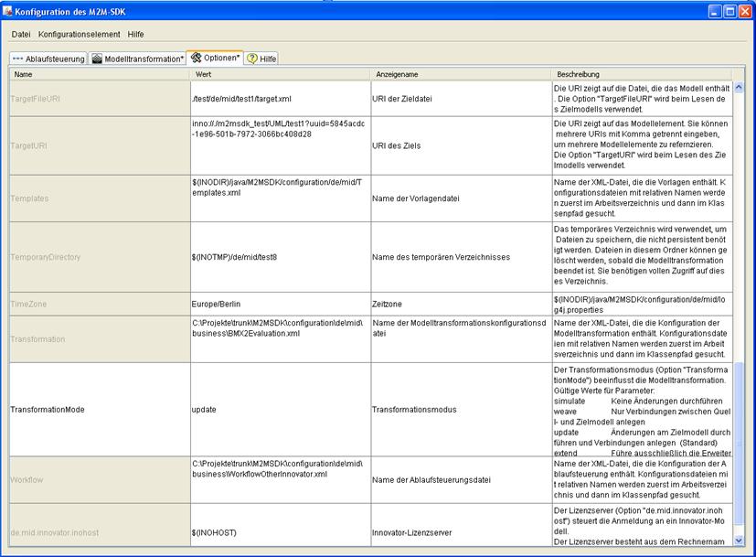This screenshot has width=756, height=557.
Task: Select the TransformationMode name cell
Action: tap(99, 410)
